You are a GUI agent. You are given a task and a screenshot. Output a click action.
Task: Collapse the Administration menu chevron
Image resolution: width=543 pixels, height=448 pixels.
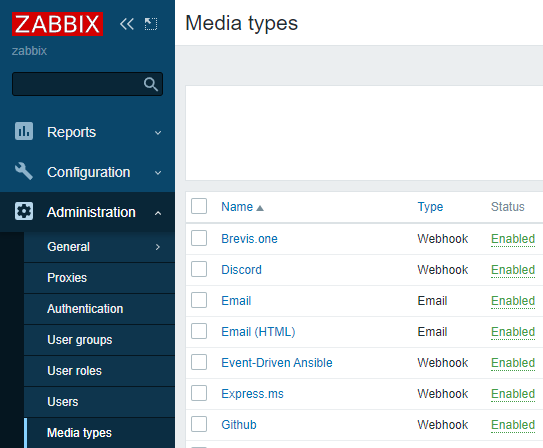158,213
